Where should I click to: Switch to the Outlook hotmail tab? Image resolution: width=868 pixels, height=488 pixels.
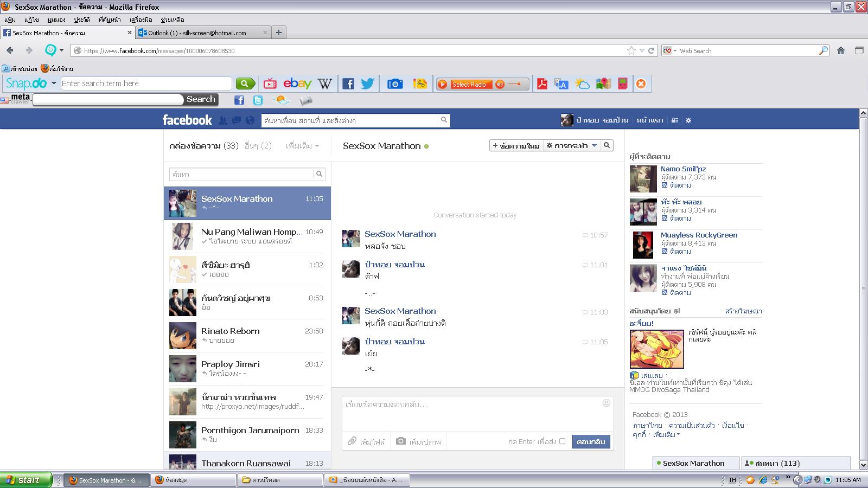(x=203, y=33)
